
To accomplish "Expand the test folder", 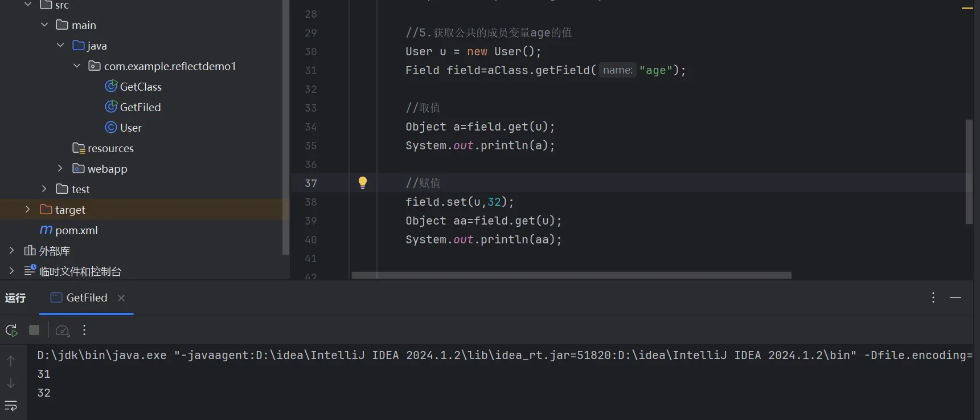I will [x=44, y=189].
